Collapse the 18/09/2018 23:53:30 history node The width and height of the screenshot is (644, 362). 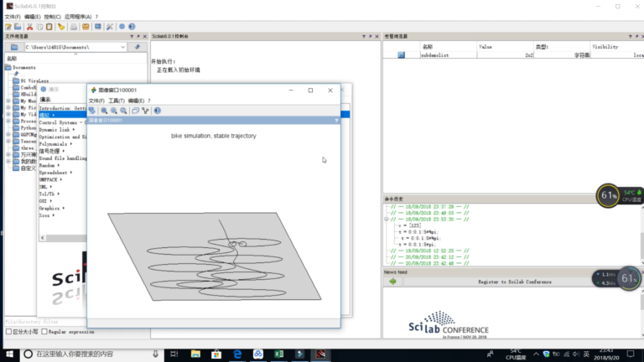tap(387, 220)
